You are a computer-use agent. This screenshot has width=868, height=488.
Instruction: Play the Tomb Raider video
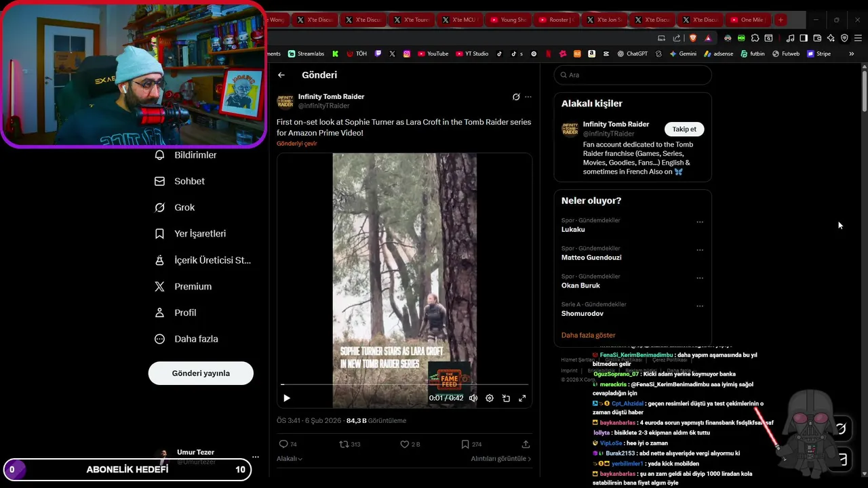click(x=287, y=398)
